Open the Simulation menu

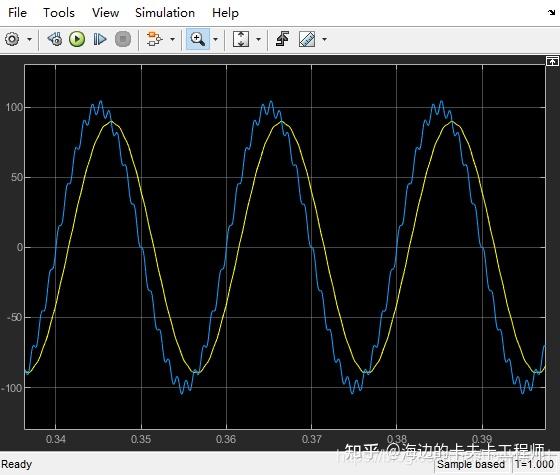point(165,13)
